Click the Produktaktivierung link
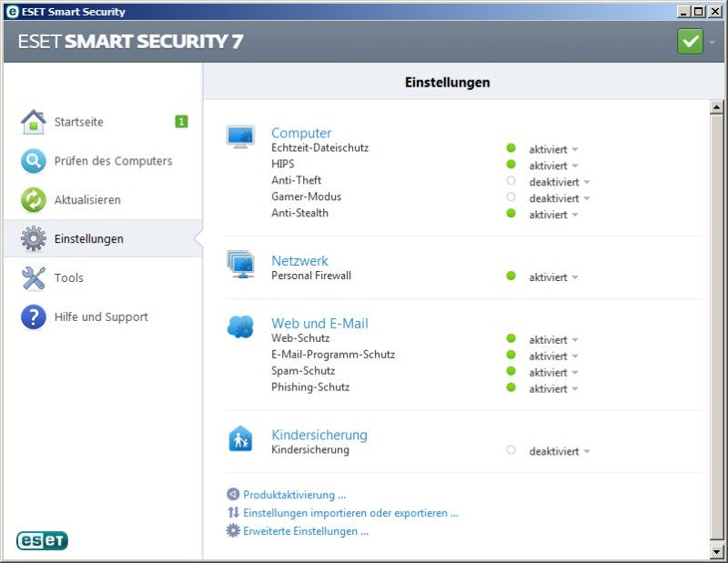The height and width of the screenshot is (563, 728). click(294, 495)
